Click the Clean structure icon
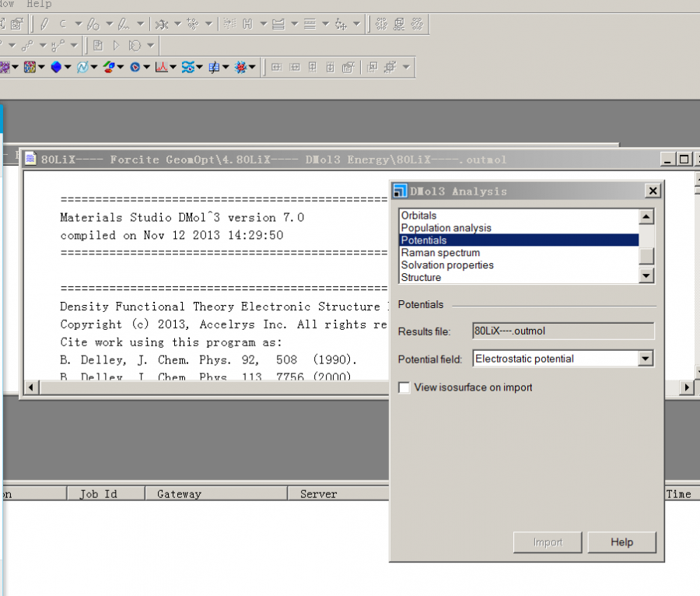 pos(162,23)
